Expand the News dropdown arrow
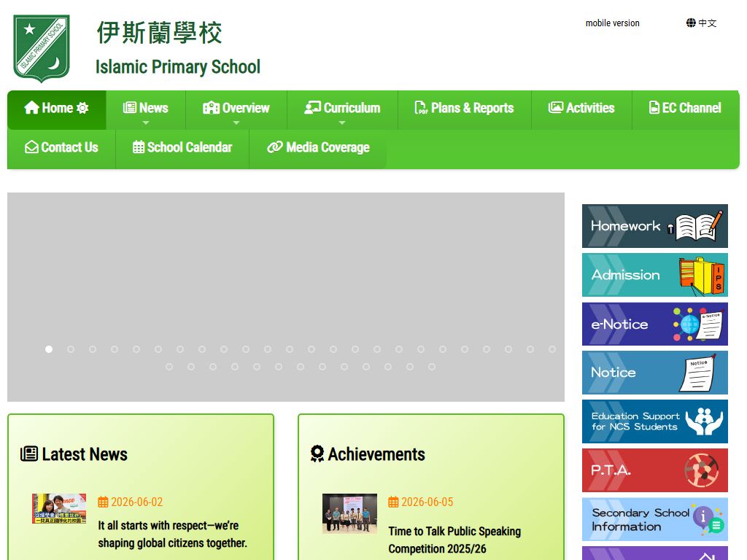Screen dimensions: 747x560 (x=146, y=122)
